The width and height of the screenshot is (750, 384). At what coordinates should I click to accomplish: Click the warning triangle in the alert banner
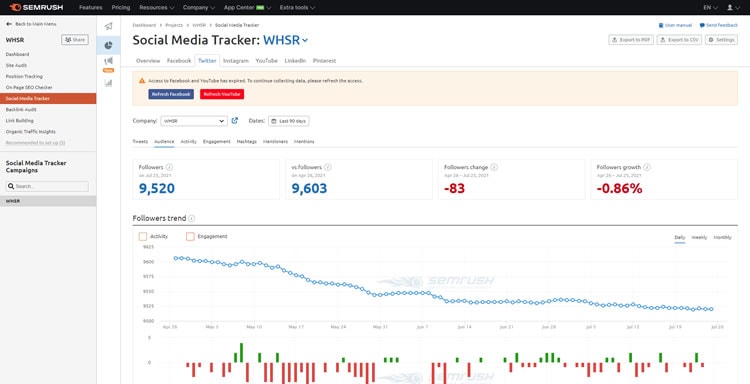pos(142,81)
